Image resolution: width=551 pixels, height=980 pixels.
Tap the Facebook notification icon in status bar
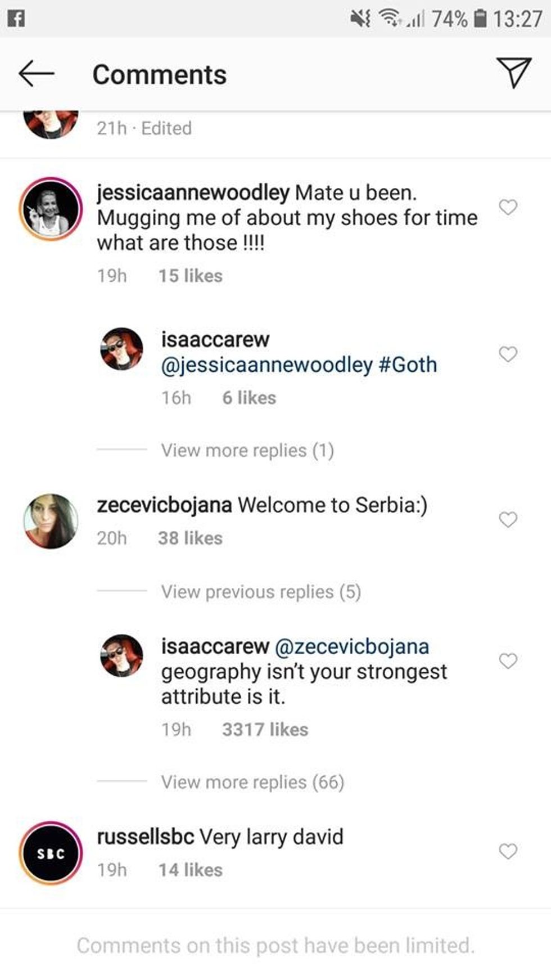[16, 19]
